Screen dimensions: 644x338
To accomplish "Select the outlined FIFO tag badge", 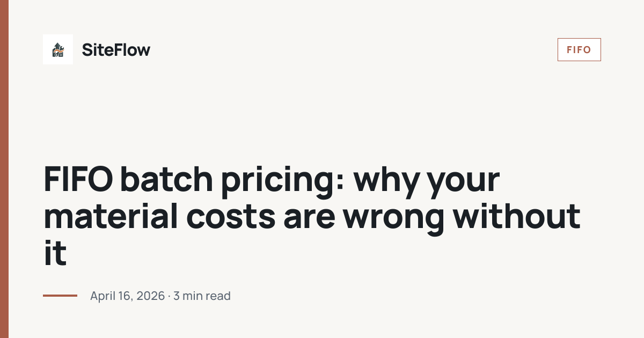I will 579,50.
